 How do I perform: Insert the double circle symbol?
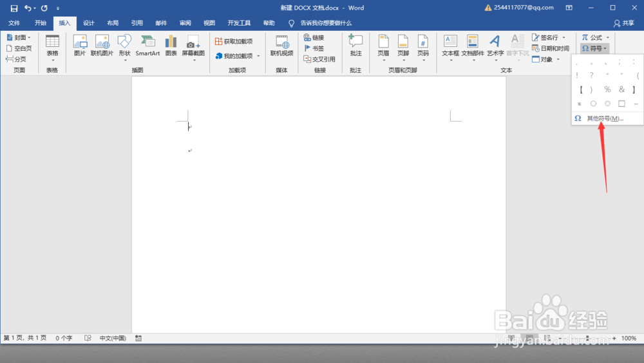(607, 104)
